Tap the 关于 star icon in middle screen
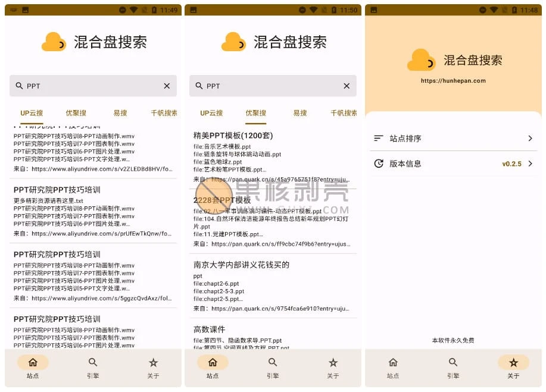Screen dimensions: 546x392 tap(333, 362)
